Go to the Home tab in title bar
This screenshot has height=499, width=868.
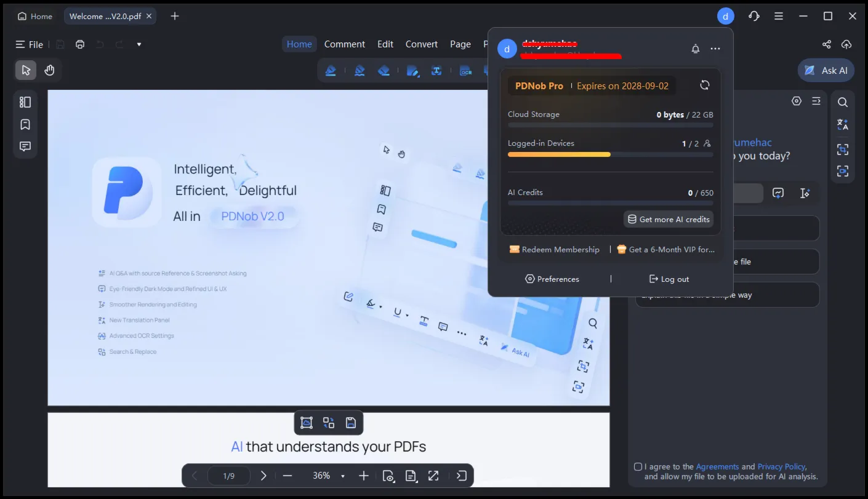coord(35,17)
